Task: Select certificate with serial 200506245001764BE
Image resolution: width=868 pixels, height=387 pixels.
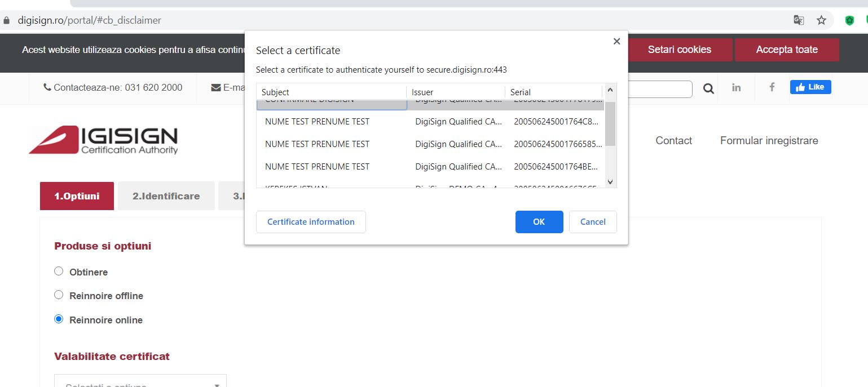Action: [x=430, y=167]
